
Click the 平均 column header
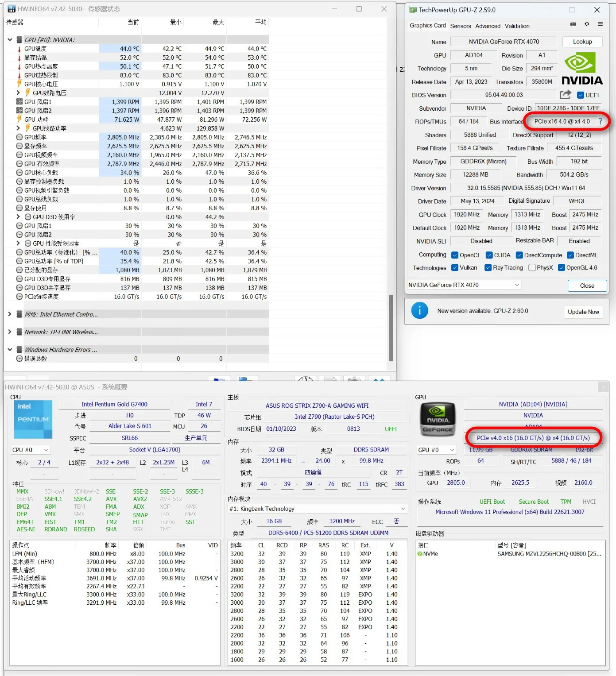tap(261, 22)
